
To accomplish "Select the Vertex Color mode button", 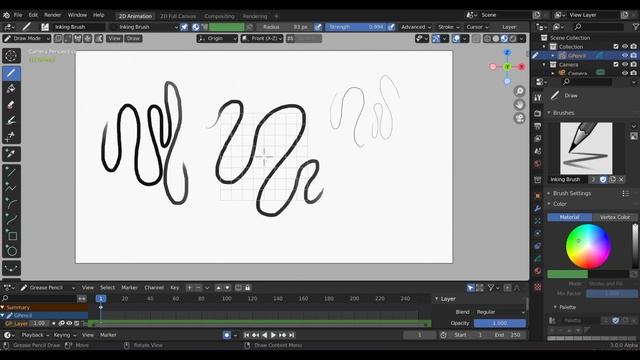I will [615, 217].
